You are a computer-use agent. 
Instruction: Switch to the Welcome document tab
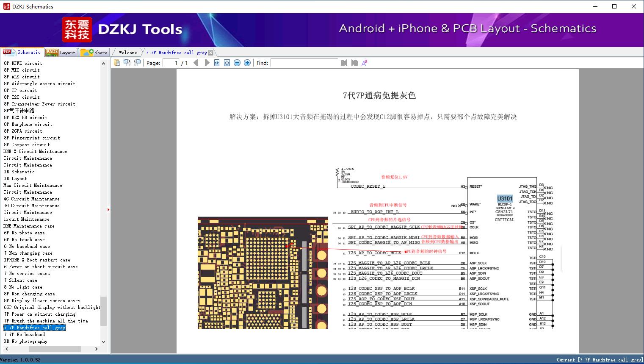click(x=128, y=53)
